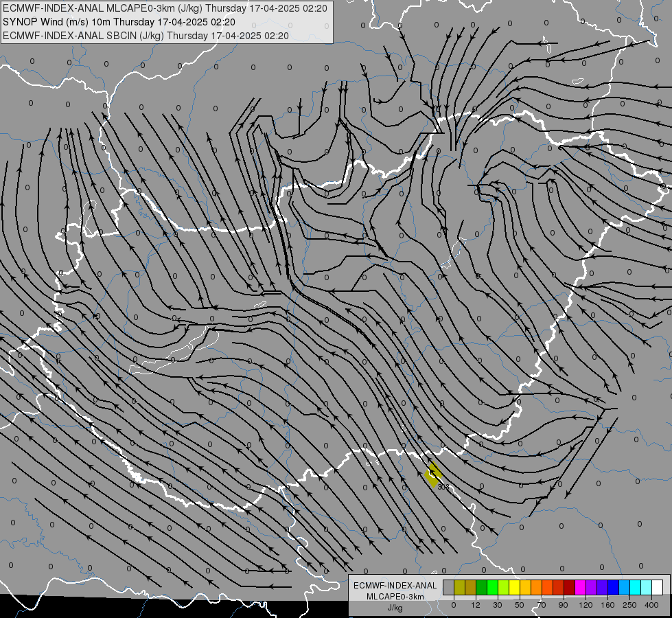Click the SBCIN header line
Screen dimensions: 672x618
click(146, 36)
